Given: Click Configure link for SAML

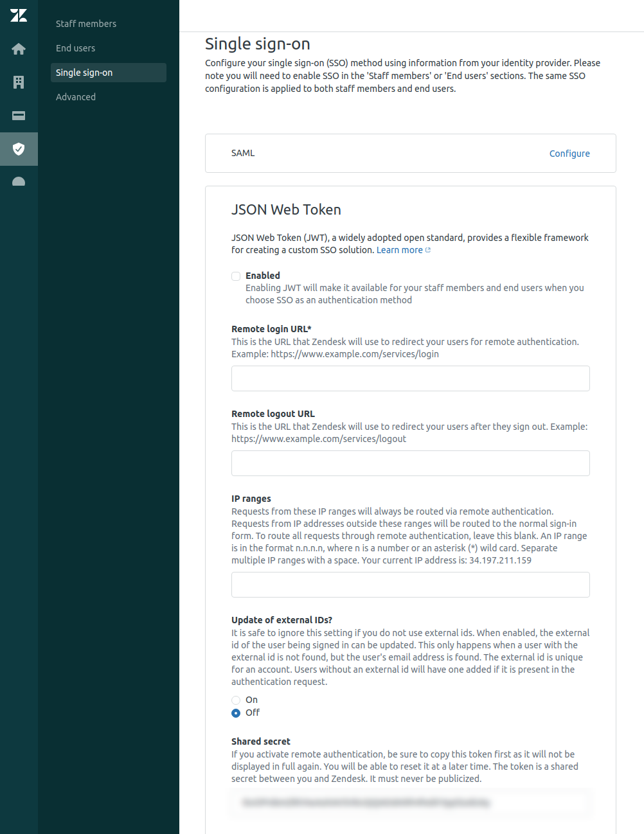Looking at the screenshot, I should click(x=569, y=154).
